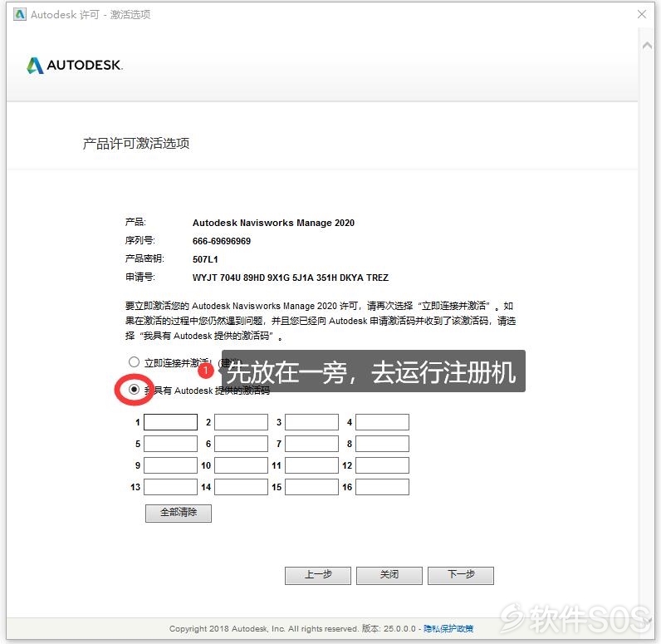Go back with the 上一步 button

tap(318, 575)
